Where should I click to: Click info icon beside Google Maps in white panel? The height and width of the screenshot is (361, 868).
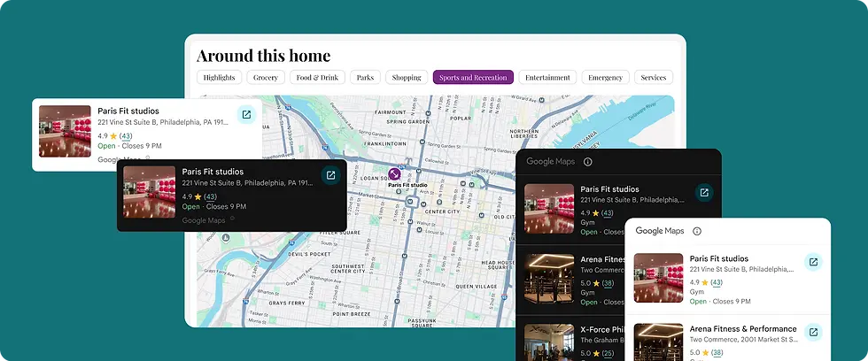[697, 231]
